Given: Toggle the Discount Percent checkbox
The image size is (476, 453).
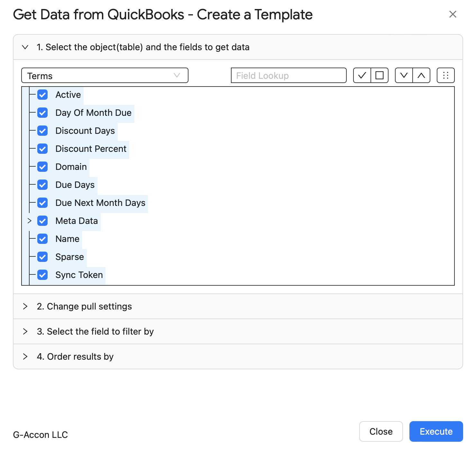Looking at the screenshot, I should point(42,149).
